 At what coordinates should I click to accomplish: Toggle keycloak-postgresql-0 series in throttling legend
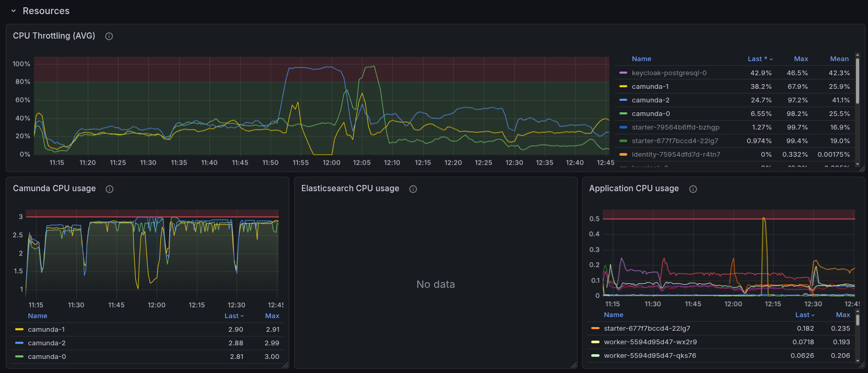click(x=668, y=73)
